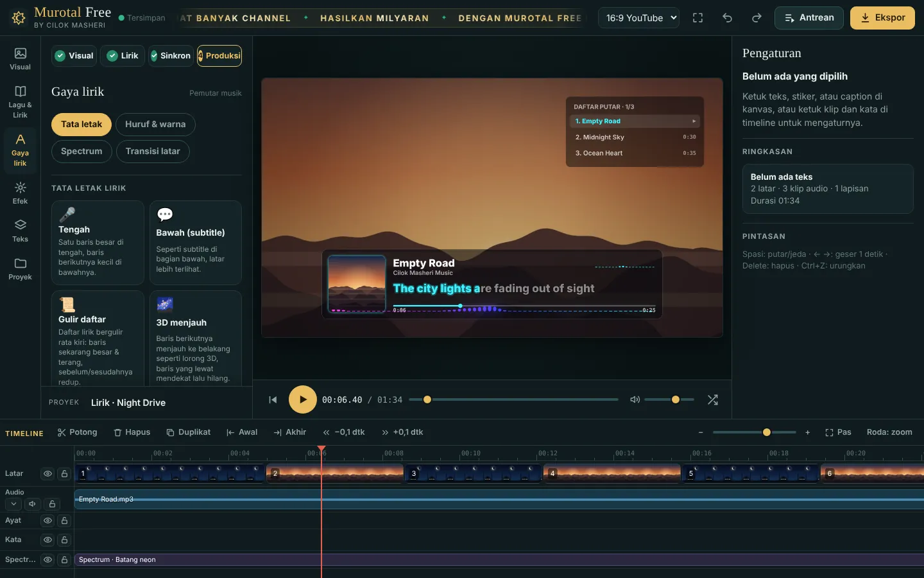
Task: Hide the Spectrum track
Action: [x=47, y=559]
